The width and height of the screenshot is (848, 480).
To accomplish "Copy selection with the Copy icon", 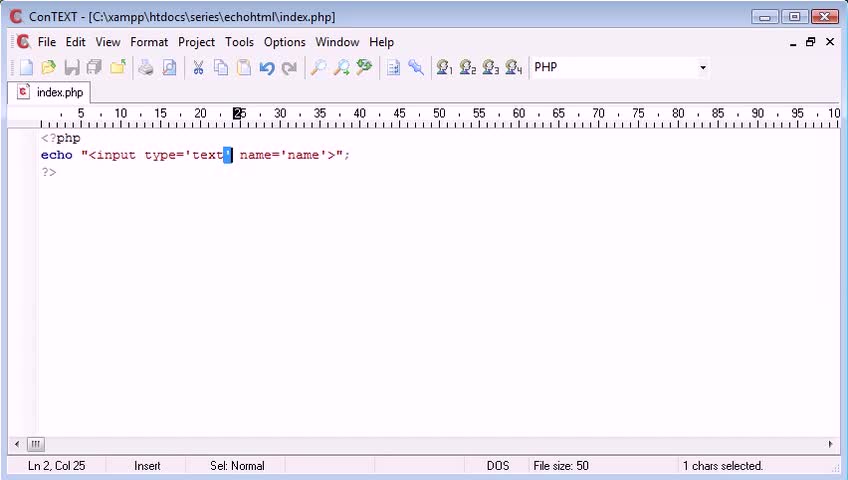I will click(x=221, y=68).
